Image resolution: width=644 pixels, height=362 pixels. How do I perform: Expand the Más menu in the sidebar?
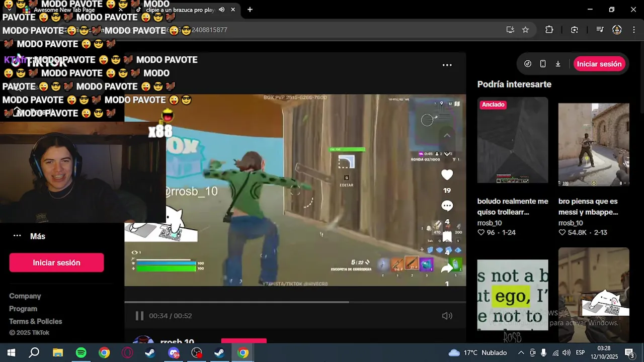(29, 236)
